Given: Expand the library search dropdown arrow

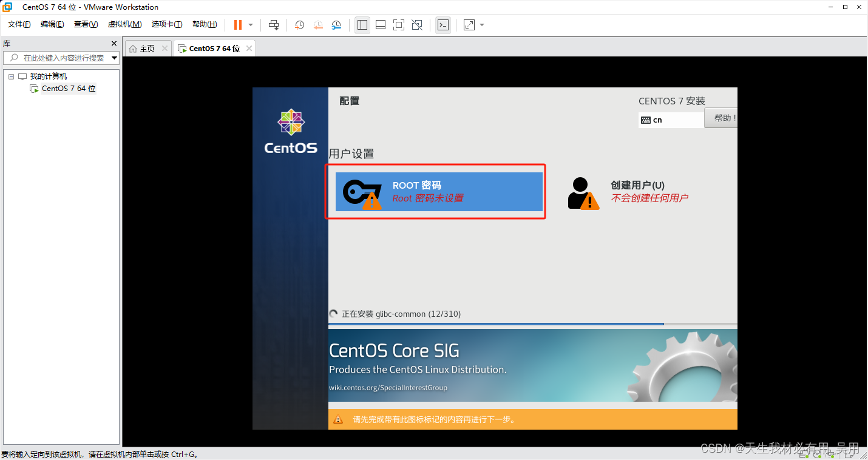Looking at the screenshot, I should (115, 58).
